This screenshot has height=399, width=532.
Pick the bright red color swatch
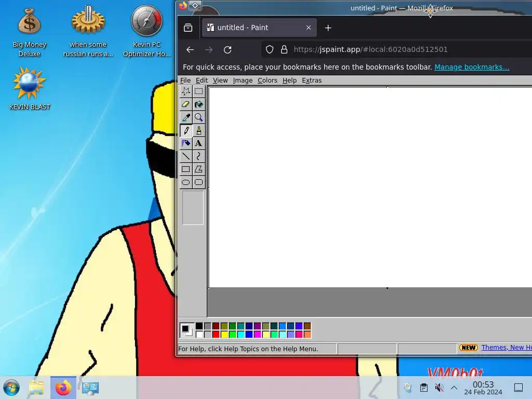(x=216, y=335)
